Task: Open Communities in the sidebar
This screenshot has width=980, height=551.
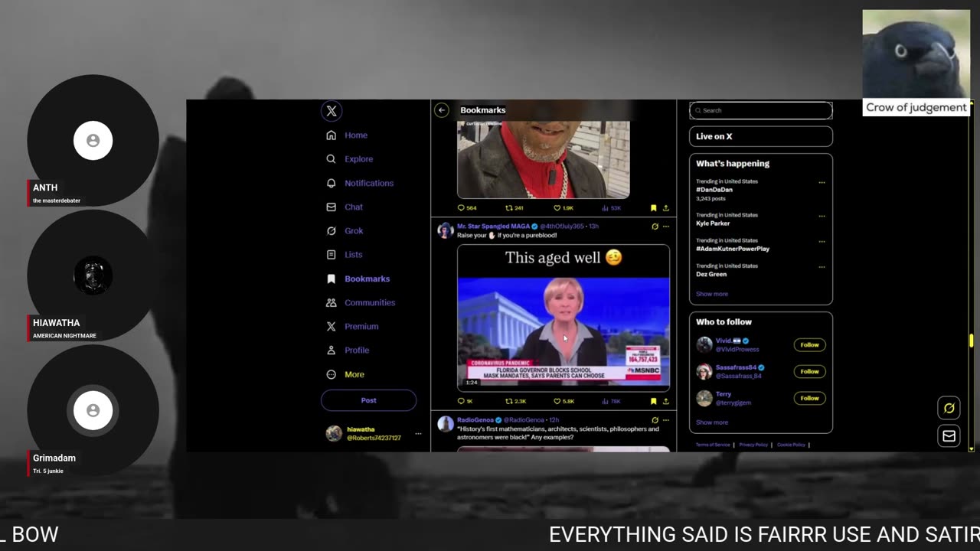Action: [x=361, y=302]
